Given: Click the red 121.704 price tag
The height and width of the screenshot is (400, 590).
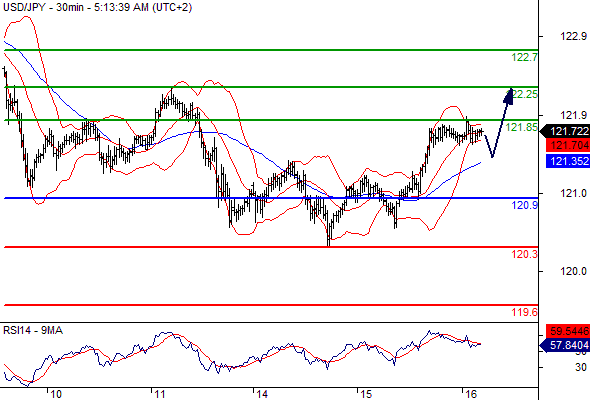Looking at the screenshot, I should [567, 145].
